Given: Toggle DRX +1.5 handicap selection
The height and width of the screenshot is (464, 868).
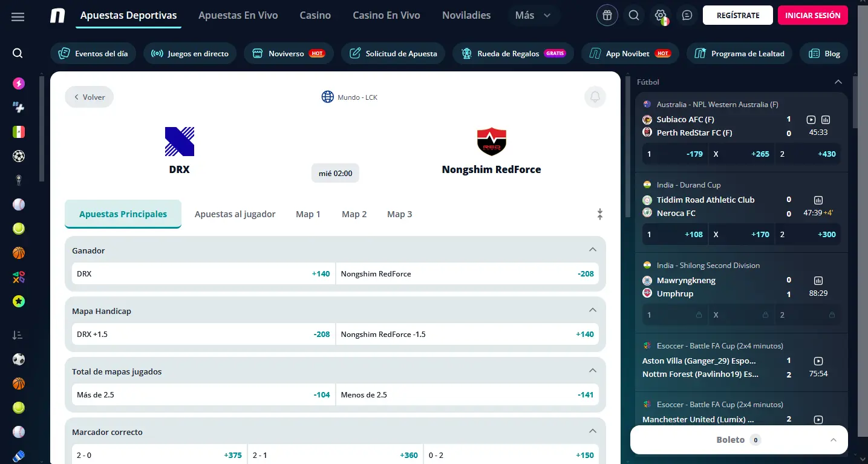Looking at the screenshot, I should tap(203, 334).
